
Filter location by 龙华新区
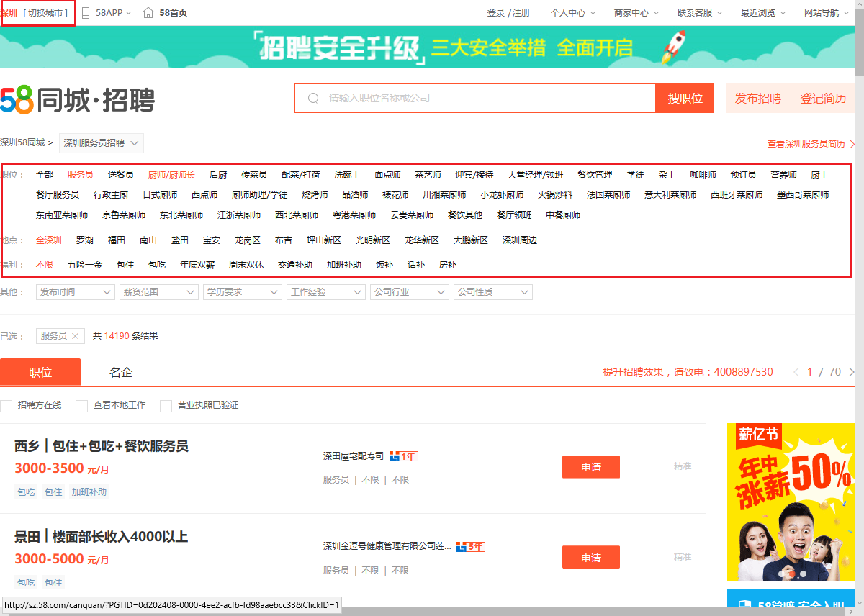[422, 240]
